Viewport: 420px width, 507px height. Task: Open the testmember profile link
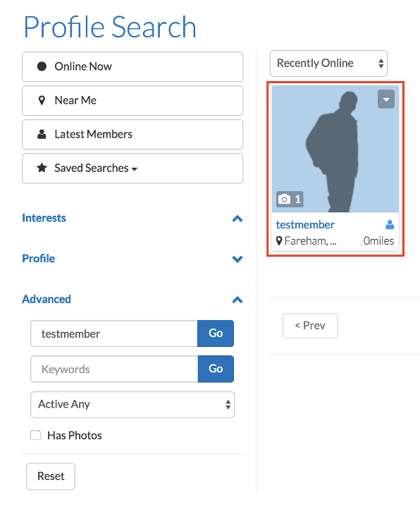(x=305, y=225)
